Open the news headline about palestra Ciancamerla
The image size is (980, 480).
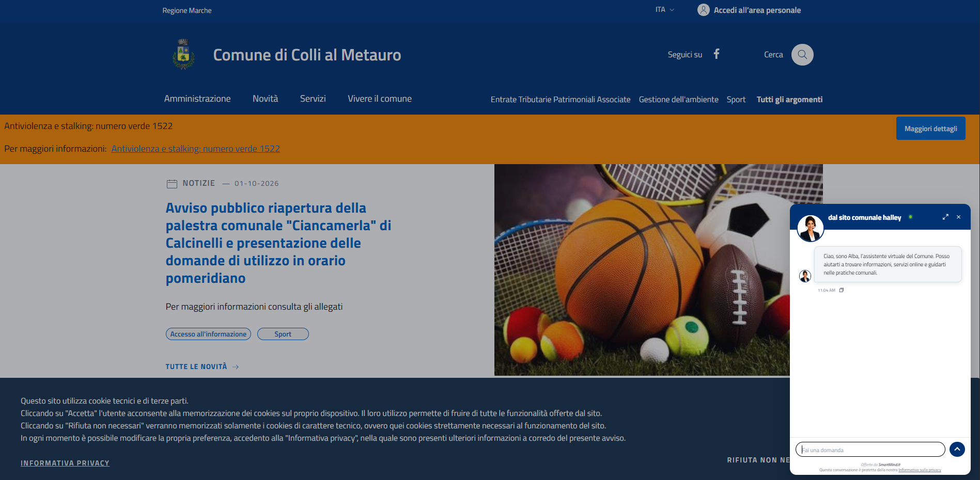coord(278,243)
